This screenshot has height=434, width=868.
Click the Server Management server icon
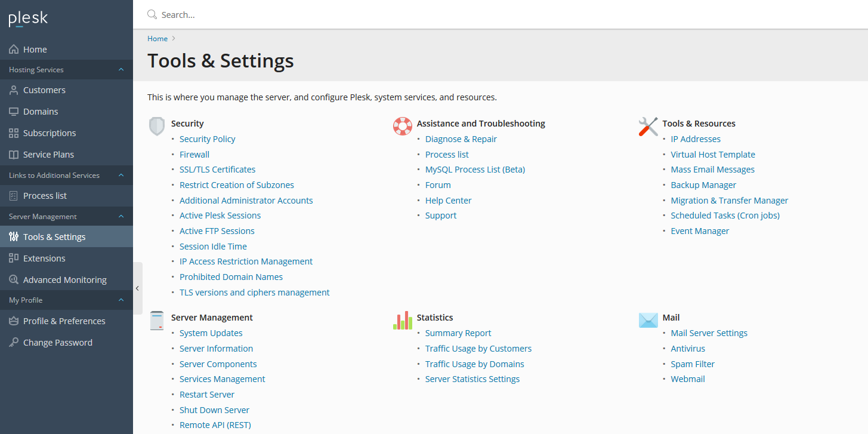pyautogui.click(x=157, y=321)
